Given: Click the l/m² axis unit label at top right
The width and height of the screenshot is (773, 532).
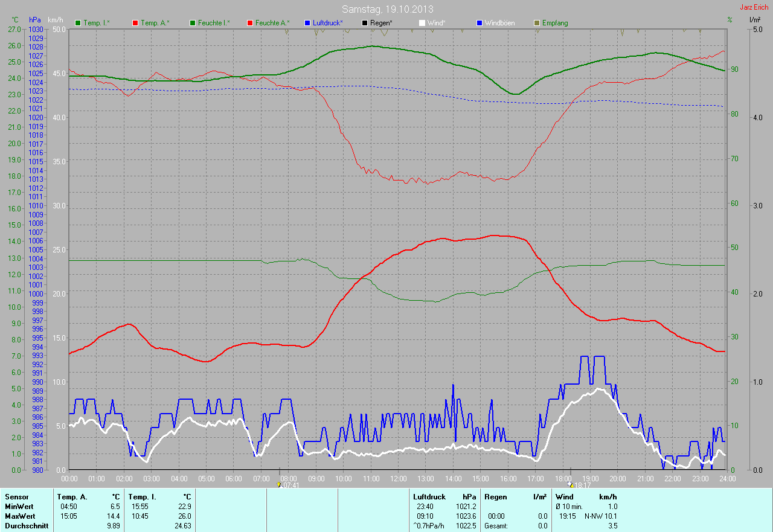Looking at the screenshot, I should pyautogui.click(x=755, y=20).
